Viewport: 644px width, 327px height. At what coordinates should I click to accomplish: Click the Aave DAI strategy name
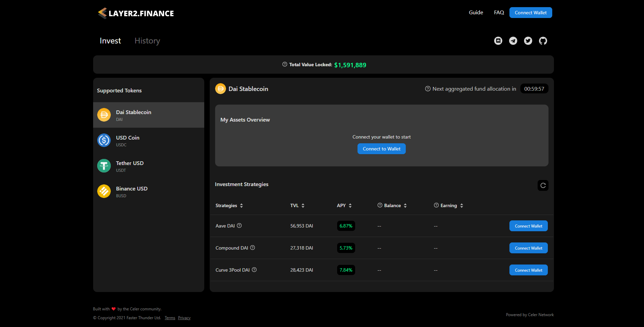225,226
